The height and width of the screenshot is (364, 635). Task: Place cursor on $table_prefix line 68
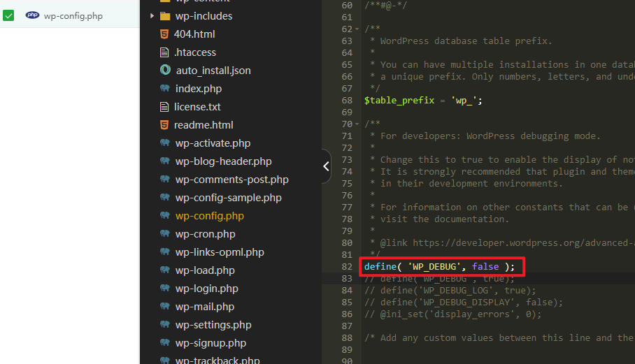click(423, 101)
